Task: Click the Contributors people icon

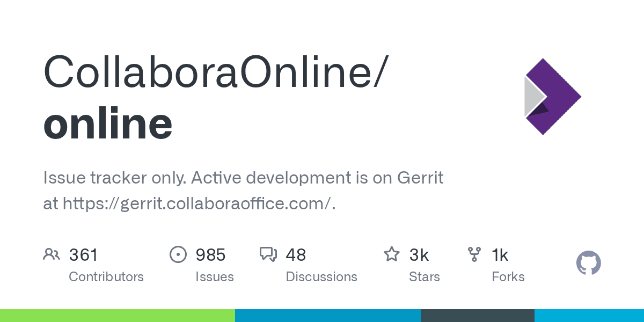Action: tap(52, 254)
